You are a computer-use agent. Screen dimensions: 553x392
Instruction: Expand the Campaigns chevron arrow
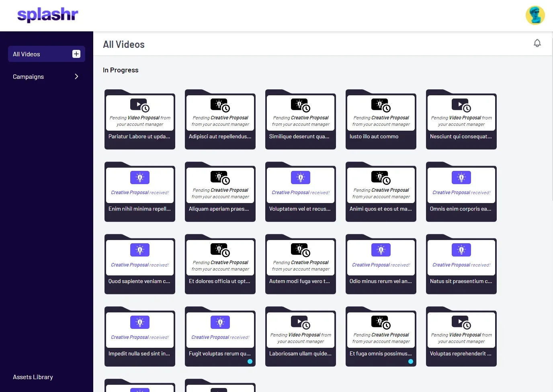click(76, 76)
